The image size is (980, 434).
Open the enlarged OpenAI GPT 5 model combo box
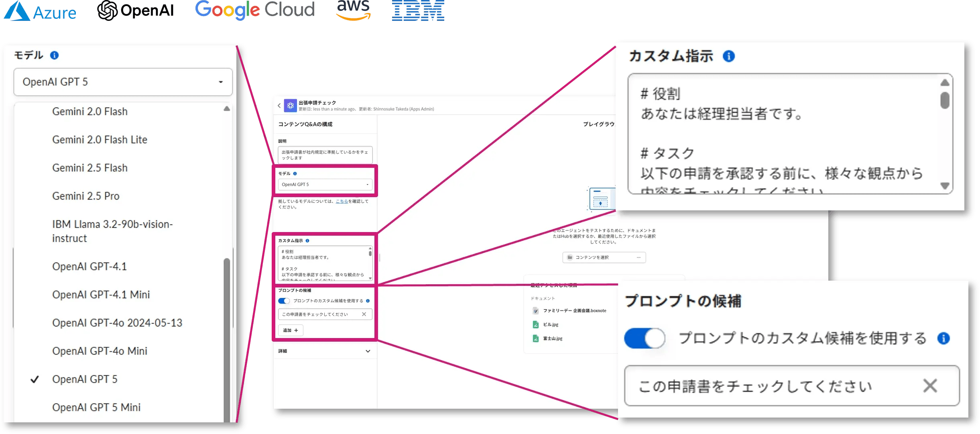click(x=123, y=82)
